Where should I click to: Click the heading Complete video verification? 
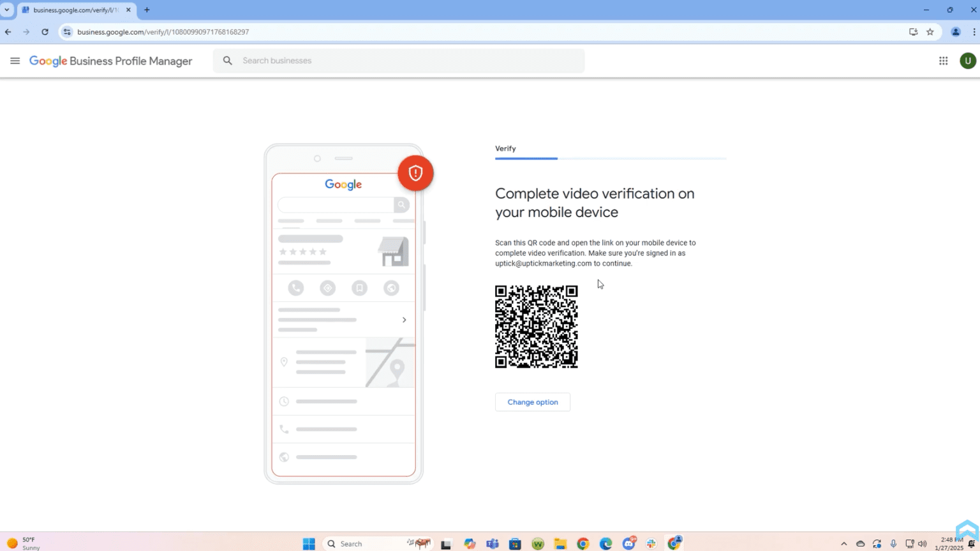click(595, 202)
